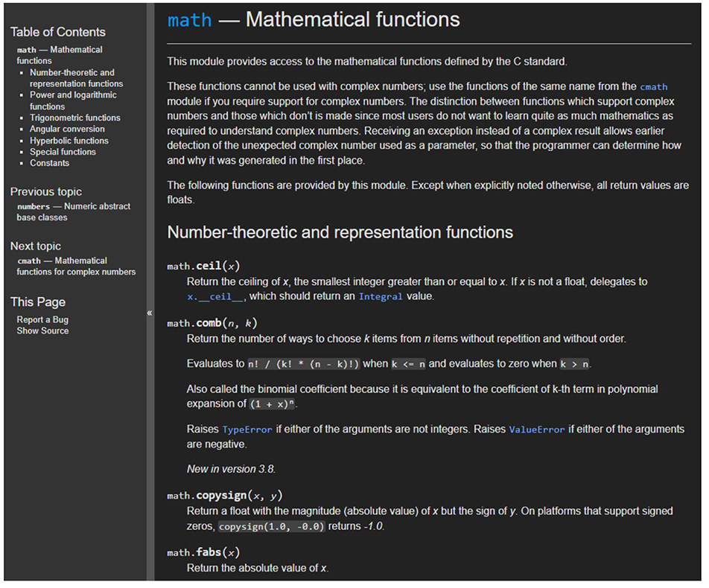The image size is (709, 588).
Task: Jump to Constants section
Action: (x=50, y=163)
